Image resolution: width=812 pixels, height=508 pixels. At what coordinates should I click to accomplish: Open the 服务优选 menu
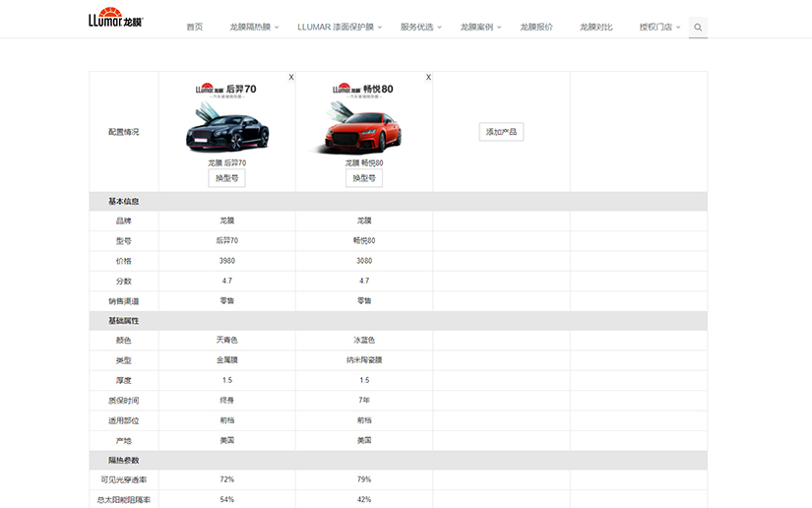[417, 27]
